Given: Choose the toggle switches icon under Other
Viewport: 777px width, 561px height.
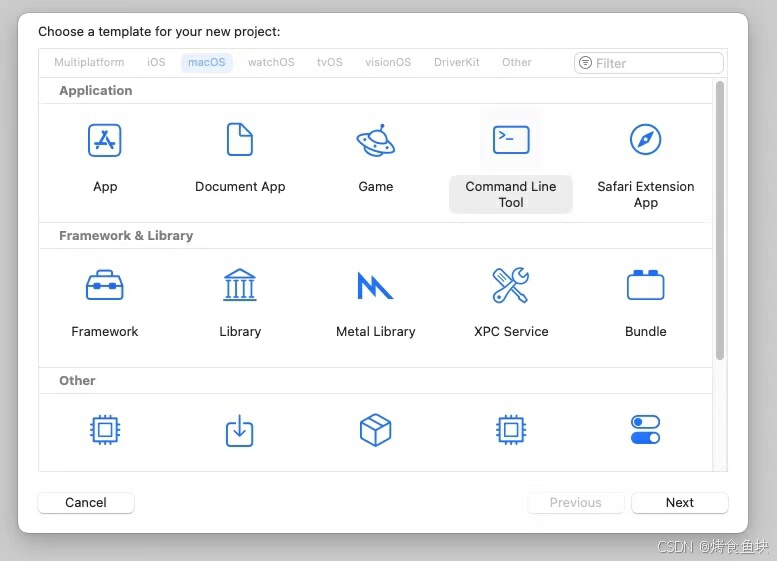Looking at the screenshot, I should pyautogui.click(x=645, y=430).
